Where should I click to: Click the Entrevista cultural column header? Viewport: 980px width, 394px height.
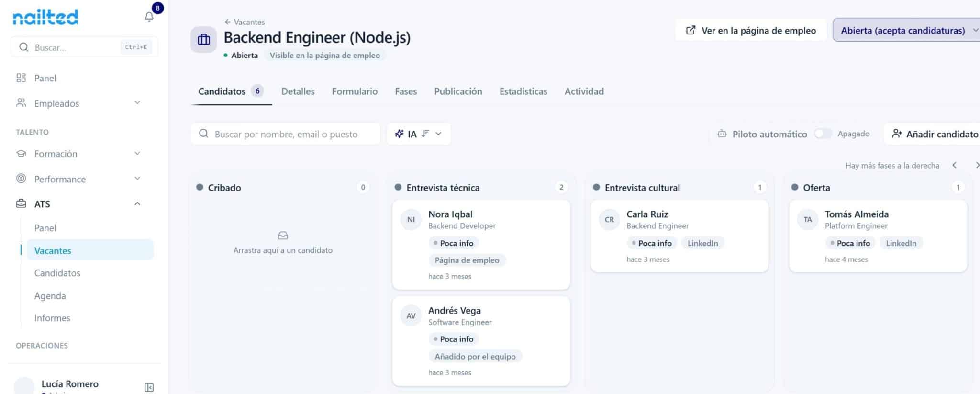click(642, 188)
